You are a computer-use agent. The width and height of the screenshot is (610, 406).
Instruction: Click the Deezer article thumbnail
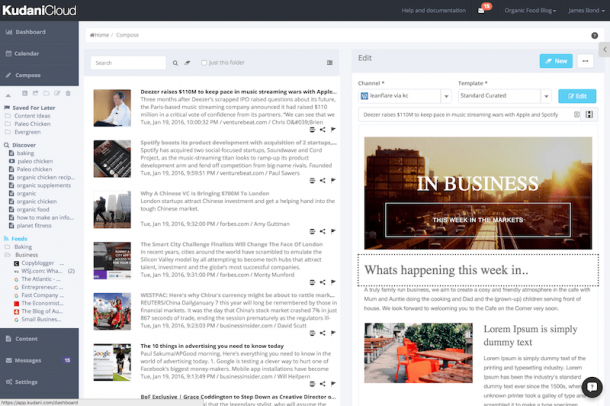pos(112,108)
